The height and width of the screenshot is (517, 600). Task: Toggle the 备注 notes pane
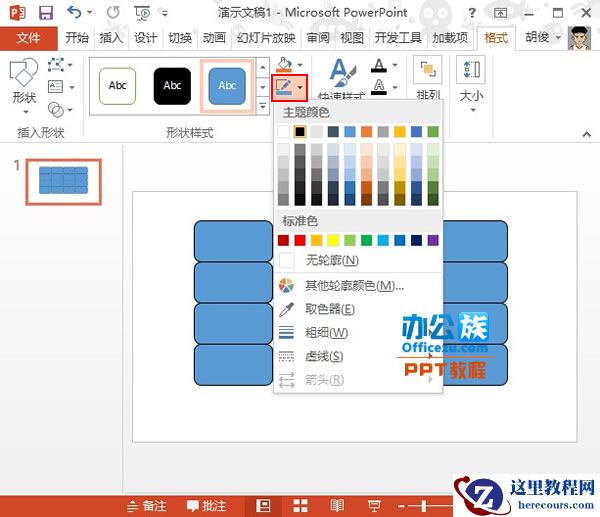147,506
